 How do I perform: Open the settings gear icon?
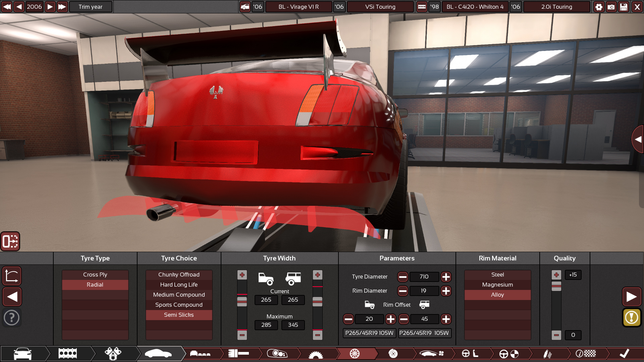(x=599, y=7)
